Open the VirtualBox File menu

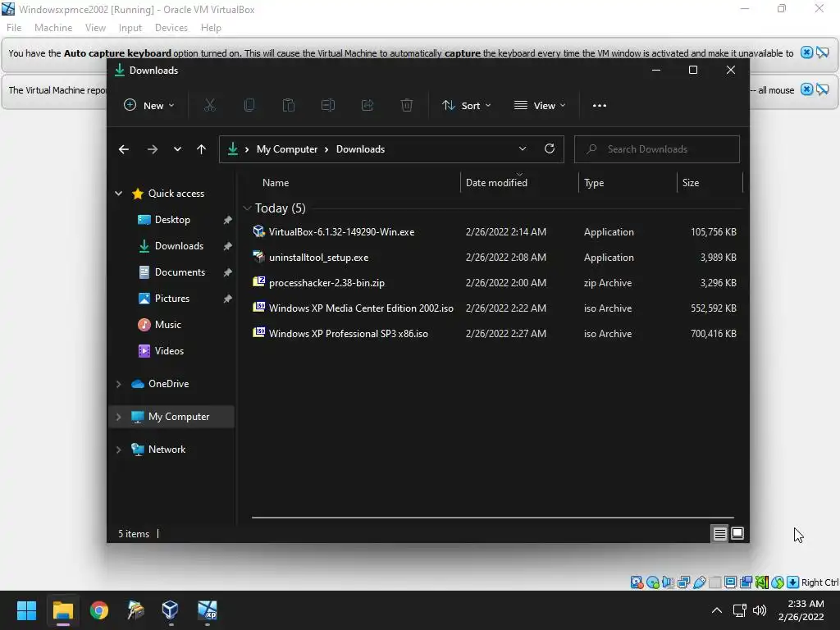[x=14, y=28]
